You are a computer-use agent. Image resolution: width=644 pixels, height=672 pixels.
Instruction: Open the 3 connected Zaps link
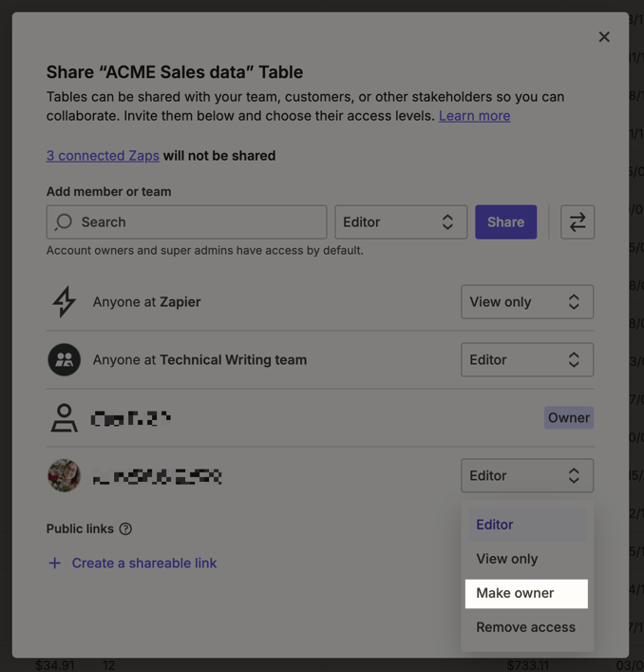[x=103, y=156]
